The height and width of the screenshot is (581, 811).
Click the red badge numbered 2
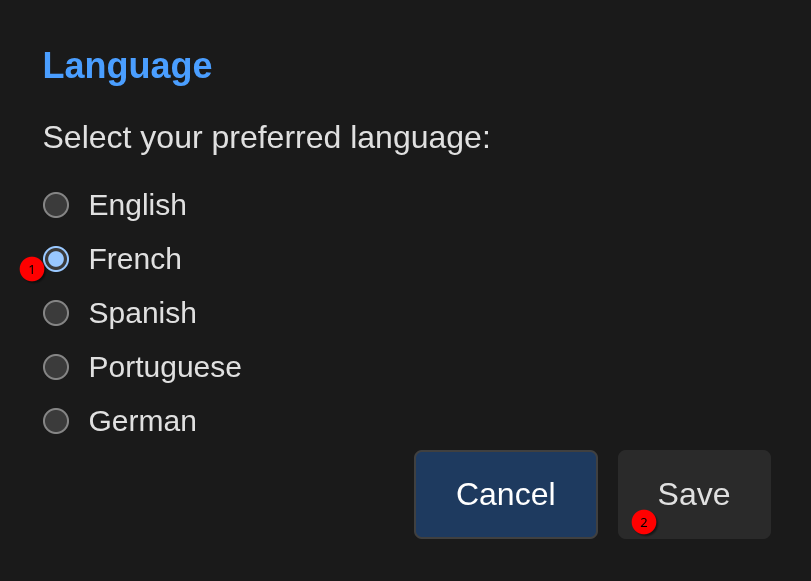click(x=644, y=522)
